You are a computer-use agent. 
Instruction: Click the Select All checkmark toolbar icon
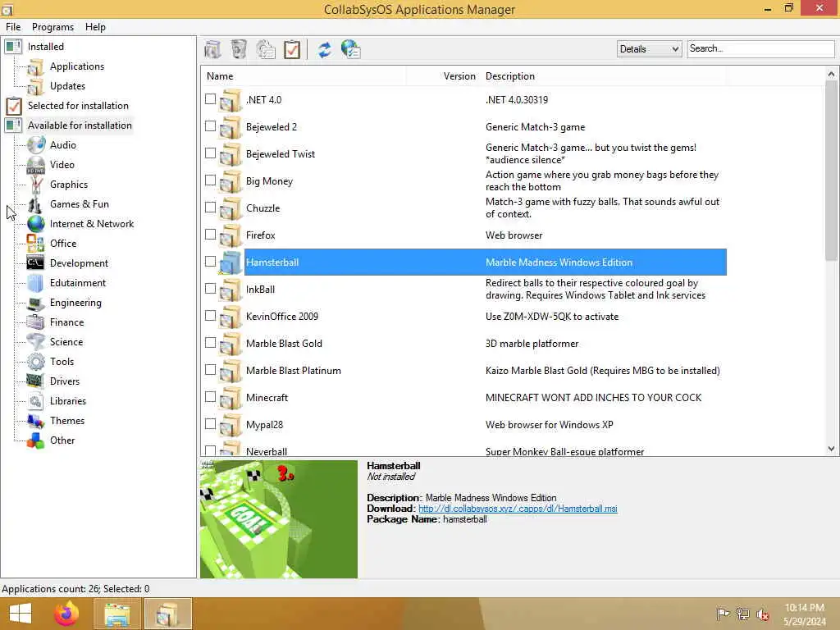(x=292, y=50)
